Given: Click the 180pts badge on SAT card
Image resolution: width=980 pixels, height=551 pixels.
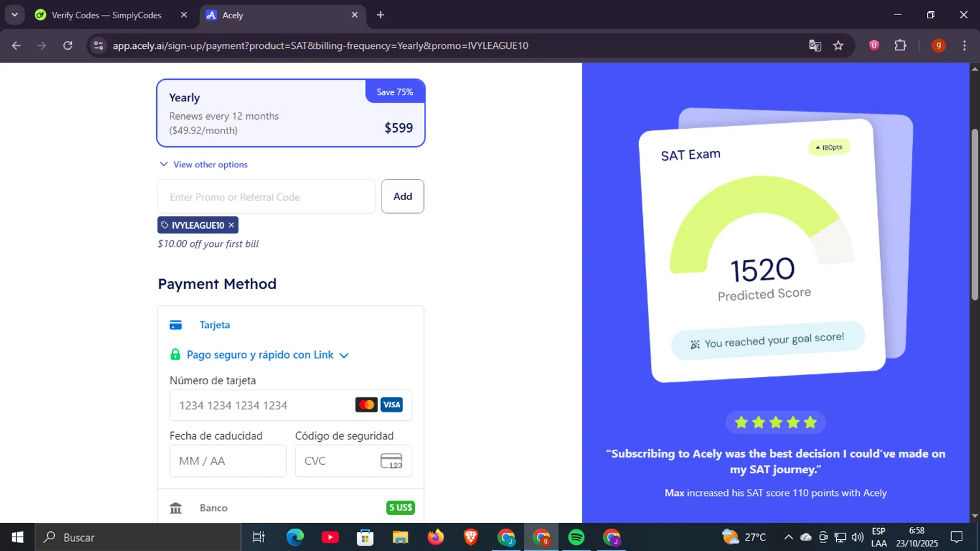Looking at the screenshot, I should tap(829, 147).
